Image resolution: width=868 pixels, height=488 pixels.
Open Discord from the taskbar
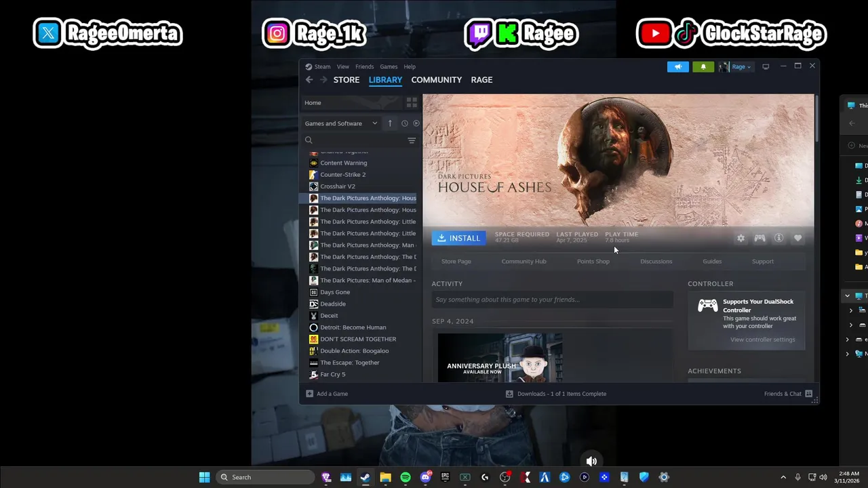425,477
